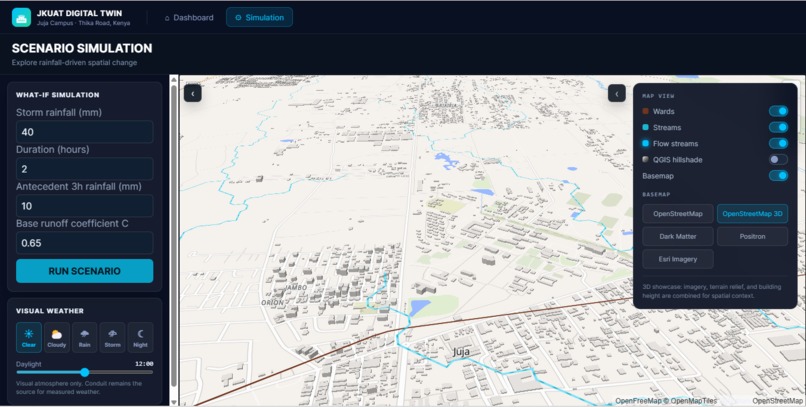Viewport: 806px width, 407px height.
Task: Click the Flow streams legend swatch
Action: tap(646, 143)
